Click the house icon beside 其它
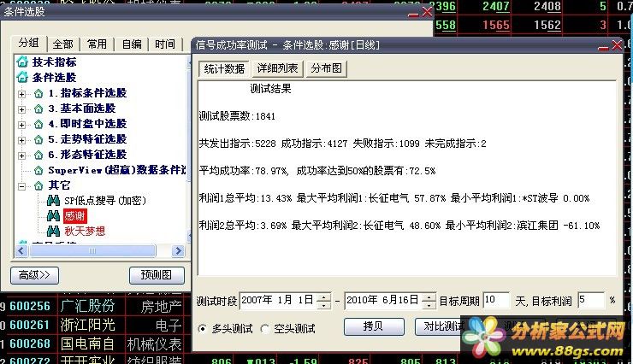Screen dimensions: 633x364 [38, 185]
